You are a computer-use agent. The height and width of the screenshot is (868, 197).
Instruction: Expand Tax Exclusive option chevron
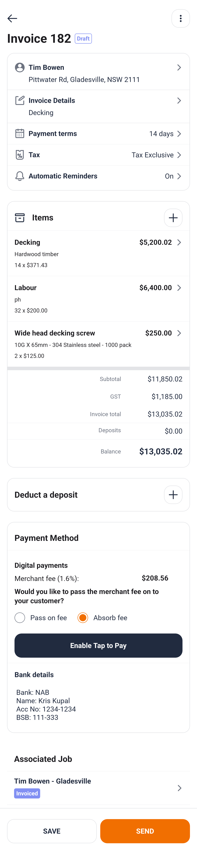179,155
